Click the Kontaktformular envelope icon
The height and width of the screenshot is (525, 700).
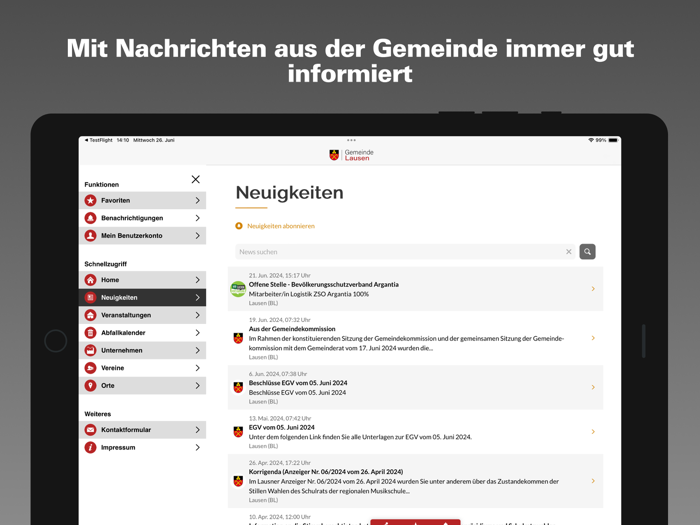tap(91, 430)
